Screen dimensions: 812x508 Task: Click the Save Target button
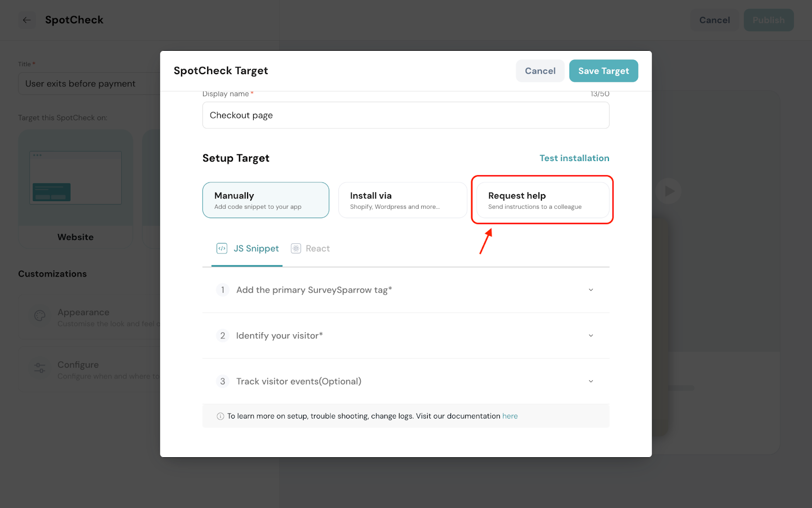(603, 71)
